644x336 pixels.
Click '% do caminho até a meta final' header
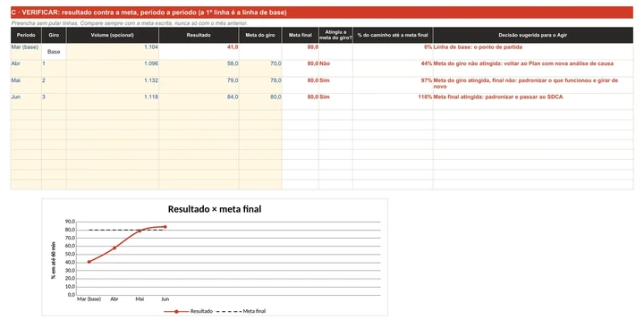393,35
